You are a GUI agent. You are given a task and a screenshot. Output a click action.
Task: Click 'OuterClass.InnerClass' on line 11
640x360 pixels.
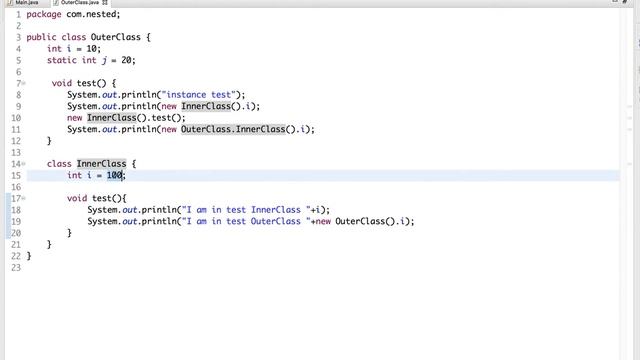coord(233,129)
